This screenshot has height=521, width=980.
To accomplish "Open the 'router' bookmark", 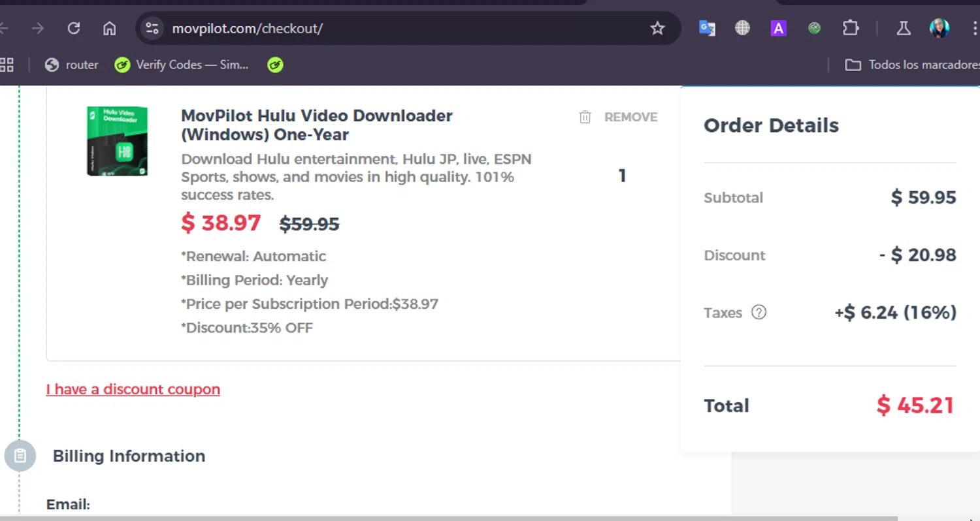I will click(71, 65).
